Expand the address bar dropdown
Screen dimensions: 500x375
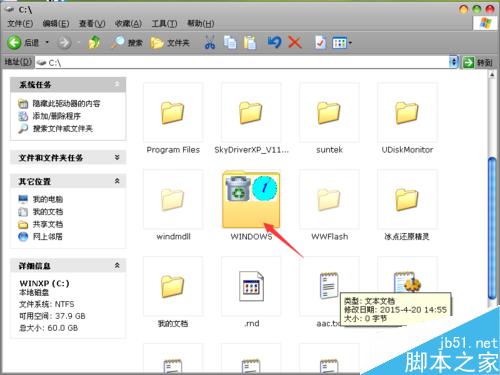click(x=454, y=62)
